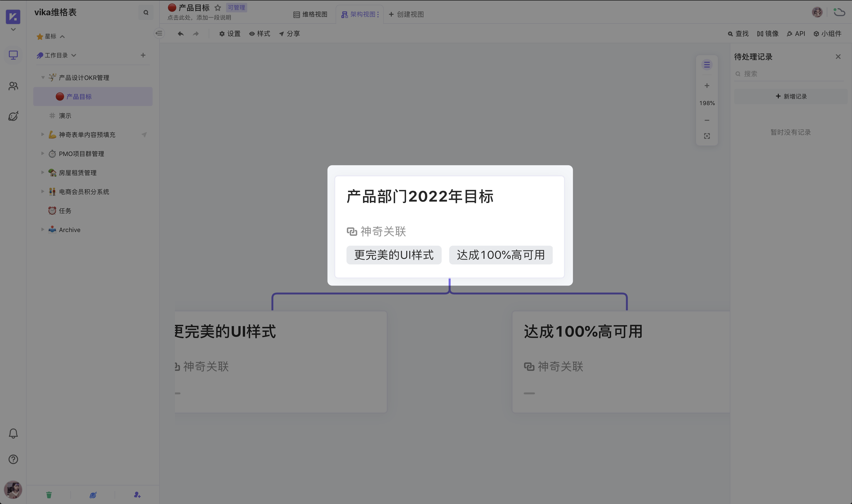Open the members panel icon in left rail
The width and height of the screenshot is (852, 504).
[13, 86]
